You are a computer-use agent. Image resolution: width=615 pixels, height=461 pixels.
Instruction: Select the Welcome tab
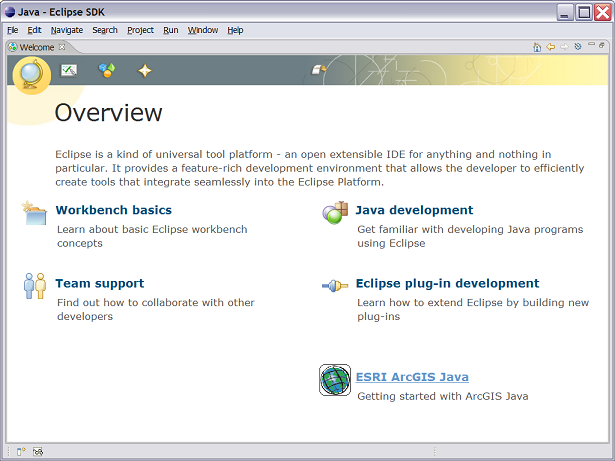click(x=36, y=47)
